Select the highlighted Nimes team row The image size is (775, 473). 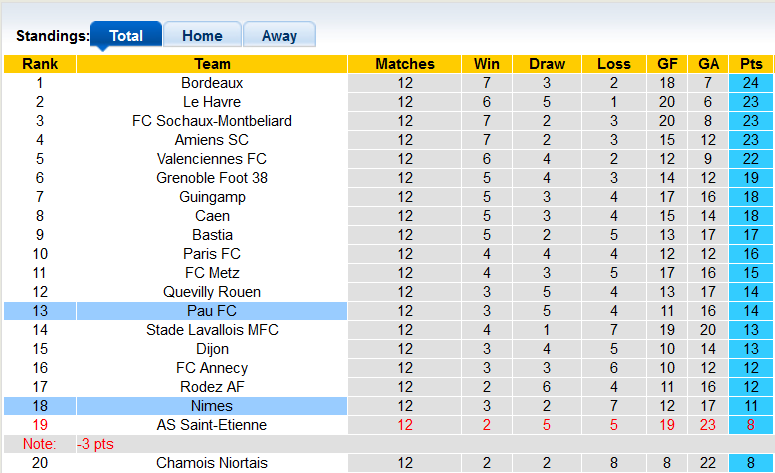pyautogui.click(x=212, y=406)
